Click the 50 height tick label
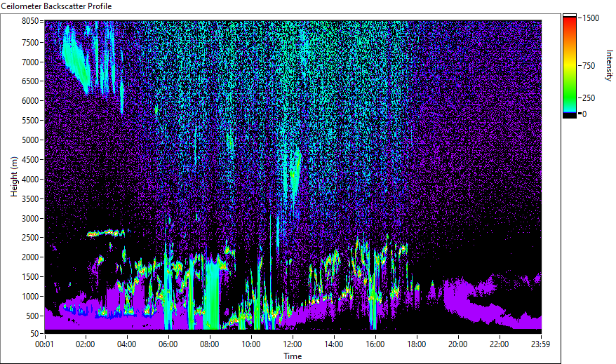 tap(34, 334)
